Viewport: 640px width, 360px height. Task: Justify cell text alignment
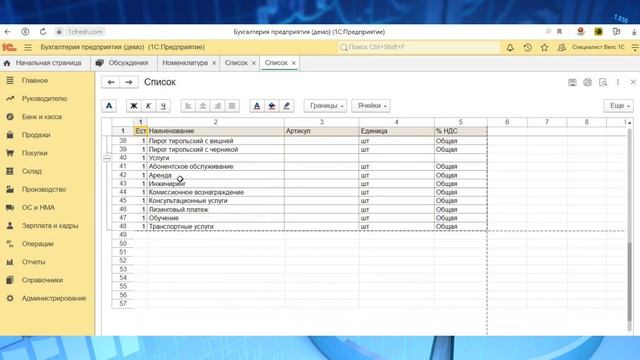click(232, 106)
